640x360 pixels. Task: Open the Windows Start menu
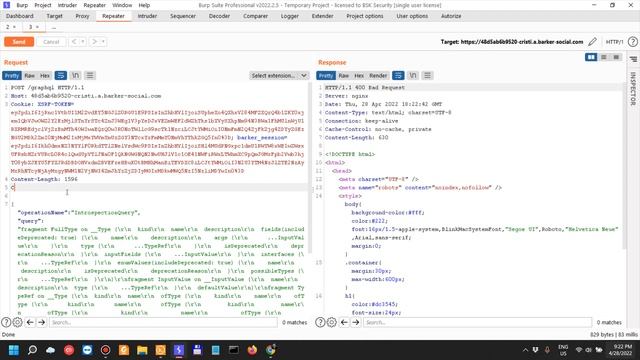(x=14, y=350)
